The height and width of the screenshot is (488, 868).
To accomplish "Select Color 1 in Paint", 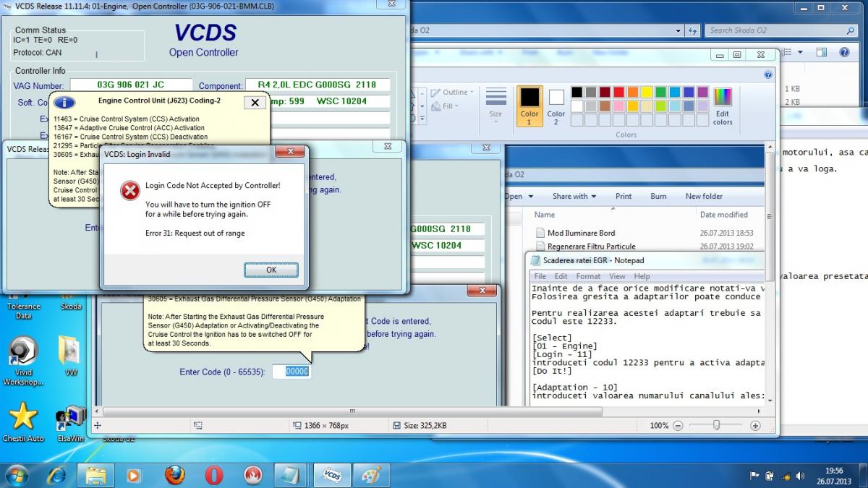I will (529, 106).
